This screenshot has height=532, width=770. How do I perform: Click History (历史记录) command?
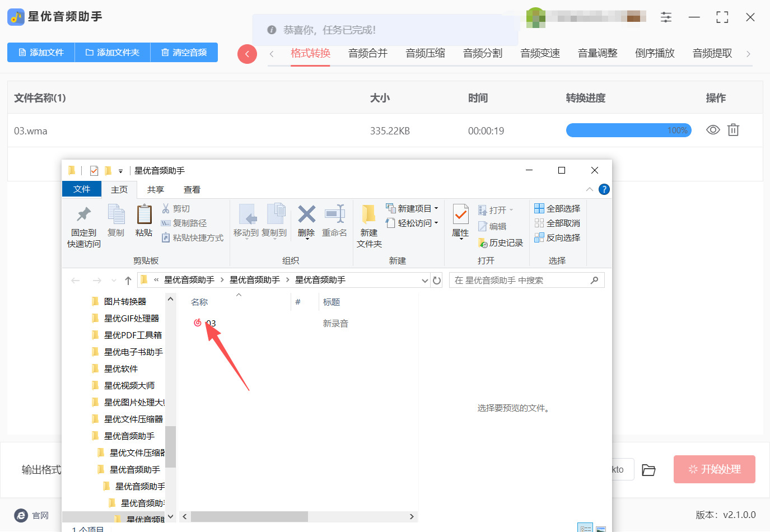[500, 242]
